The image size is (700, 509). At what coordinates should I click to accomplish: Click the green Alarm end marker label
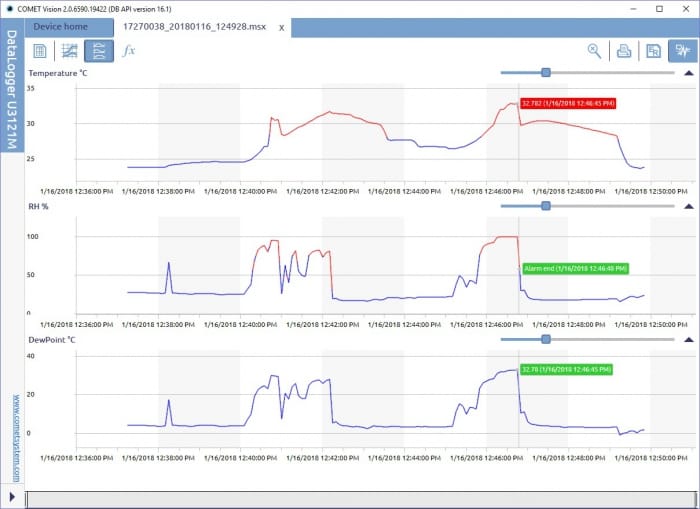tap(576, 268)
